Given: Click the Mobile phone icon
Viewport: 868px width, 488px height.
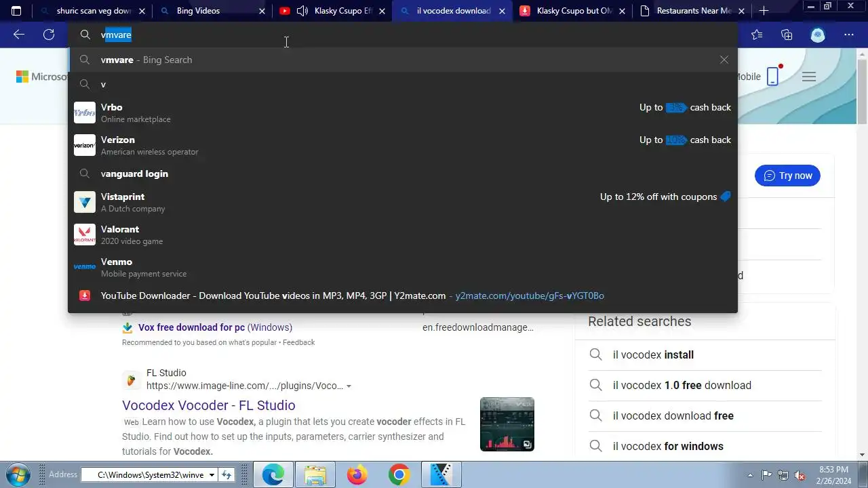Looking at the screenshot, I should coord(772,76).
